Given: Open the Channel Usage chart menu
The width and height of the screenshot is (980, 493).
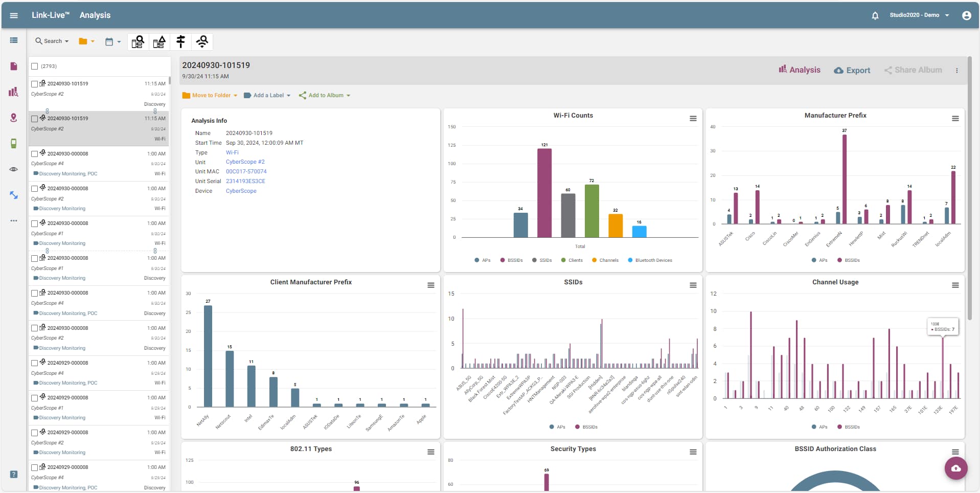Looking at the screenshot, I should coord(954,285).
